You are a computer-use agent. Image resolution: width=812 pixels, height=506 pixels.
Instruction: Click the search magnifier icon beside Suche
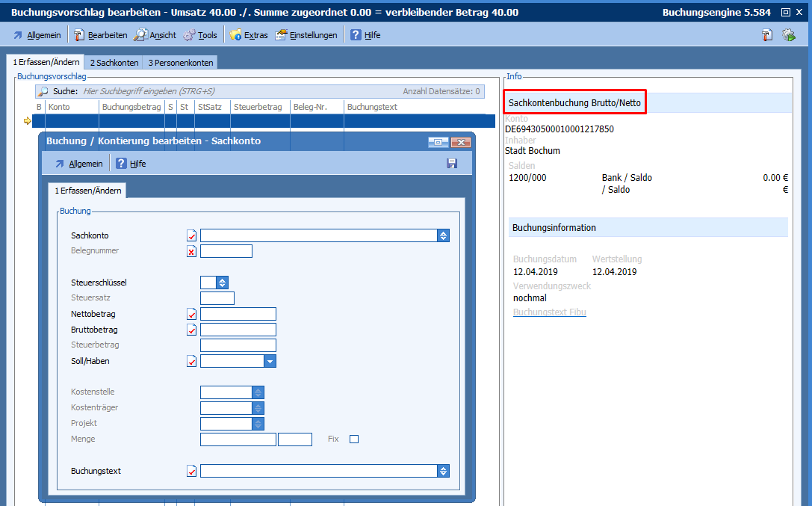coord(43,91)
